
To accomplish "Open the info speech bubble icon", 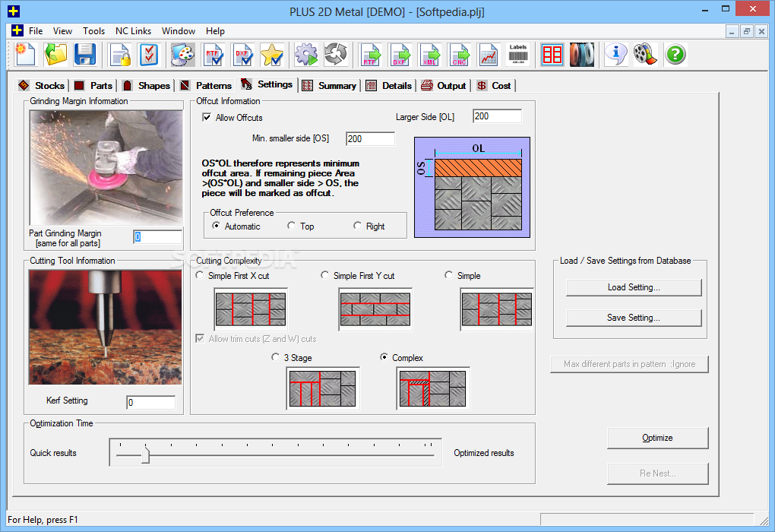I will click(616, 55).
